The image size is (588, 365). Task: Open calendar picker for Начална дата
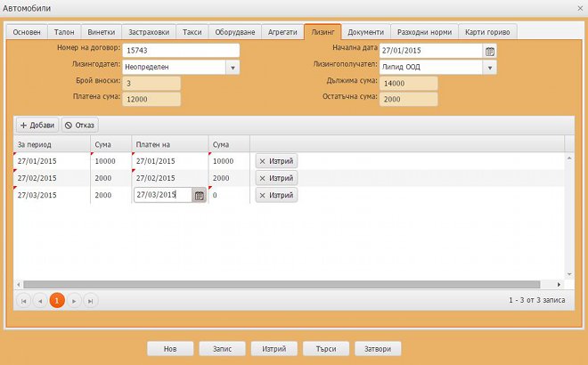(x=489, y=51)
